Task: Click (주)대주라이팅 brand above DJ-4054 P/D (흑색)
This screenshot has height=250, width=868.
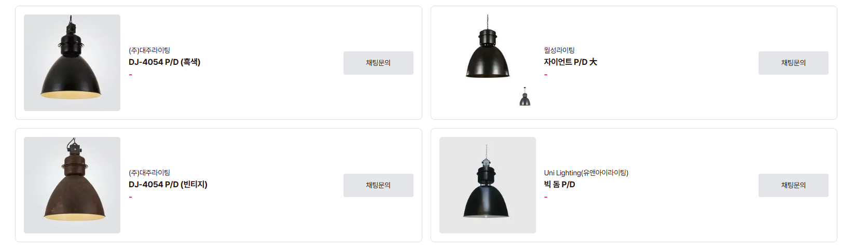Action: click(x=149, y=50)
